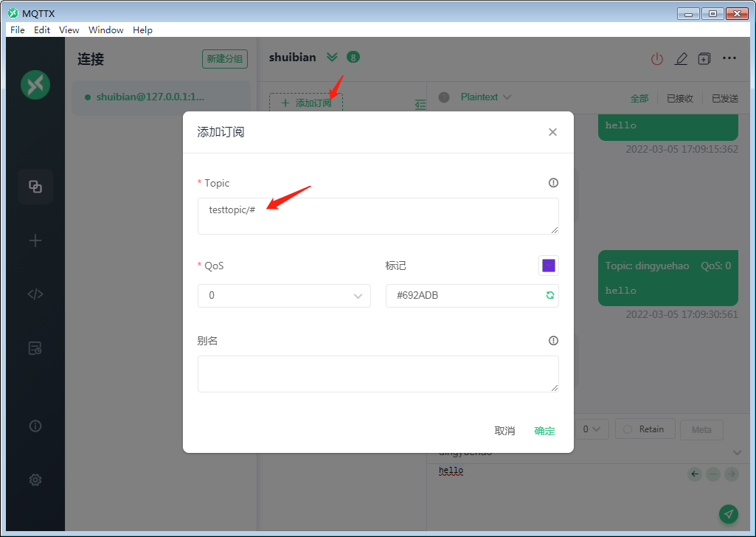The image size is (756, 537).
Task: Open the publish QoS 0 dropdown
Action: click(592, 429)
